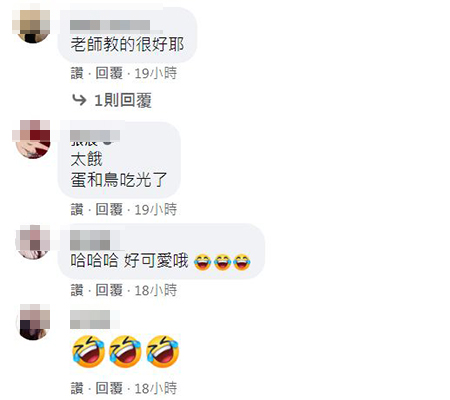Screen dimensions: 450x400
Task: Reply to the 蛋和鳥吃光了 comment
Action: point(109,210)
